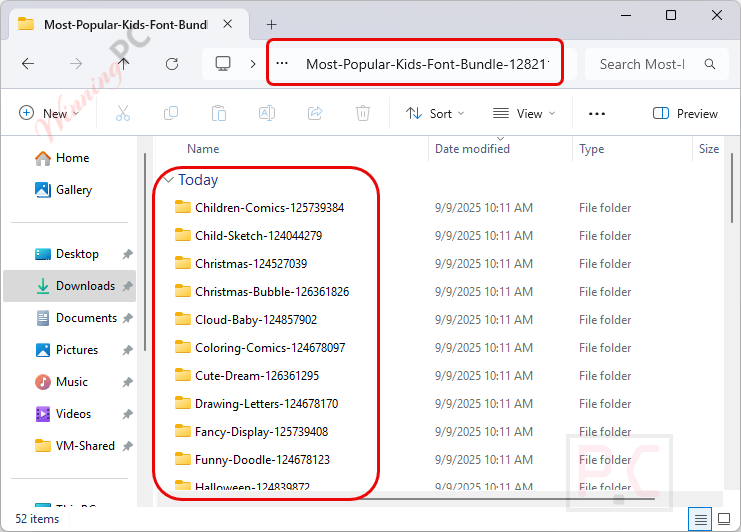Sort by the Size column header

[708, 149]
